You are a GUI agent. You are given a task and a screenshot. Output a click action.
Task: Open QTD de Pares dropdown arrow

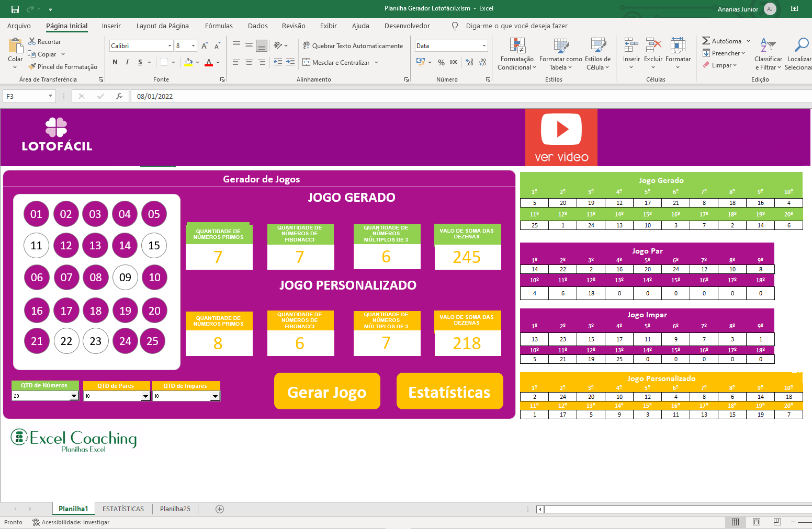146,397
